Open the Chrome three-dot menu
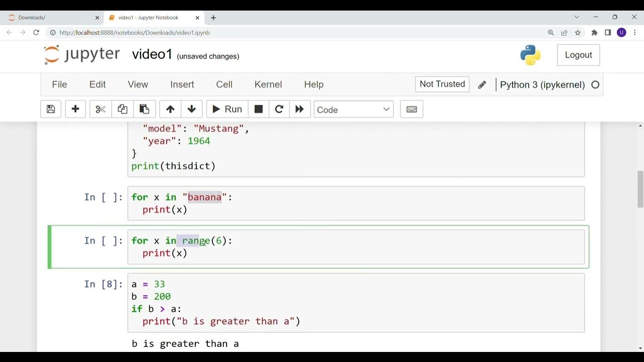Image resolution: width=644 pixels, height=362 pixels. point(635,33)
